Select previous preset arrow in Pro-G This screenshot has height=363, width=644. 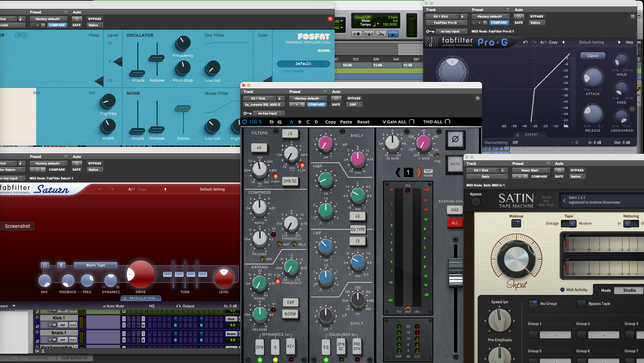tap(564, 42)
